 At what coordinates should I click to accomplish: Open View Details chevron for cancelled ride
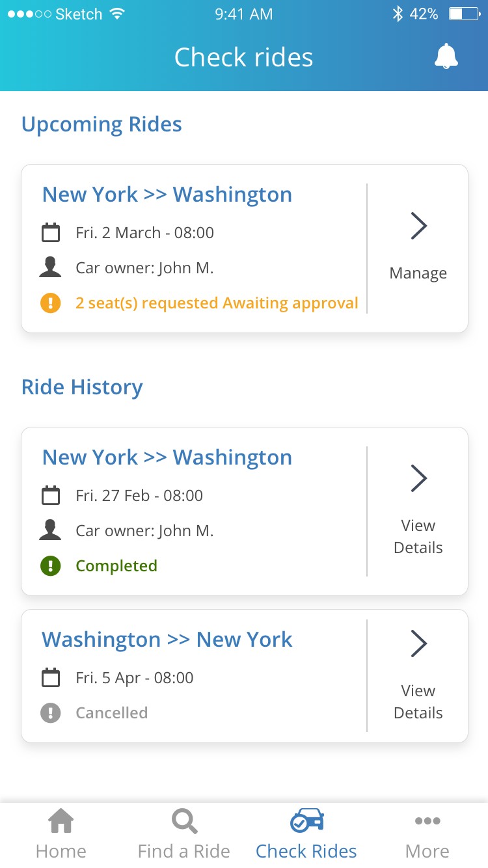click(x=418, y=644)
